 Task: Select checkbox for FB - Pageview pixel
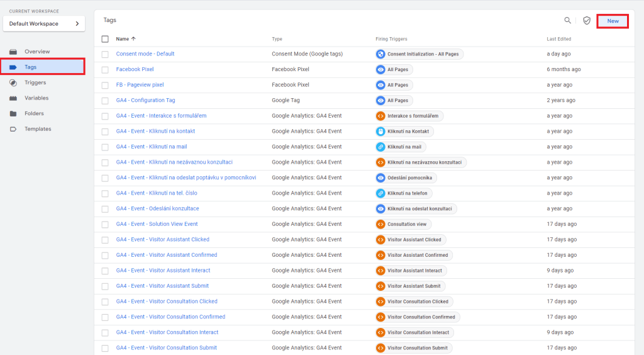(105, 85)
